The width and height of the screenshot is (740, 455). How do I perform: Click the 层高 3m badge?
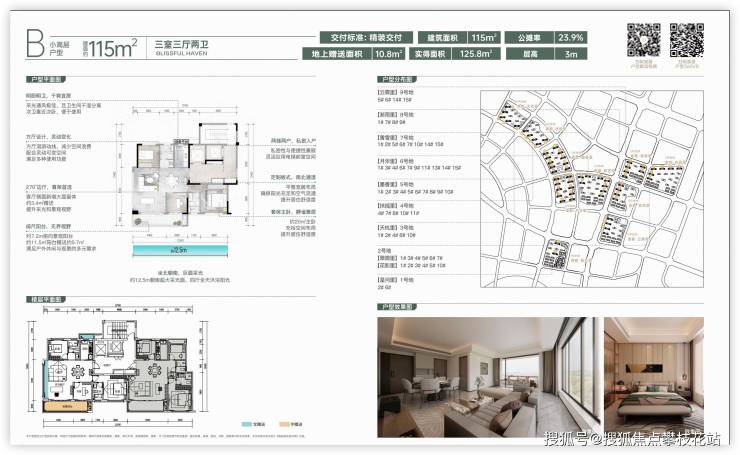point(547,54)
